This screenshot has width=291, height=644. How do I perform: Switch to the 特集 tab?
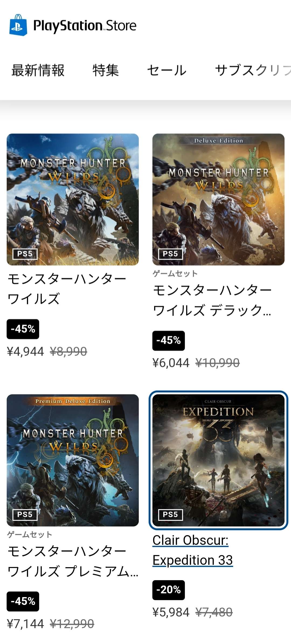click(106, 71)
